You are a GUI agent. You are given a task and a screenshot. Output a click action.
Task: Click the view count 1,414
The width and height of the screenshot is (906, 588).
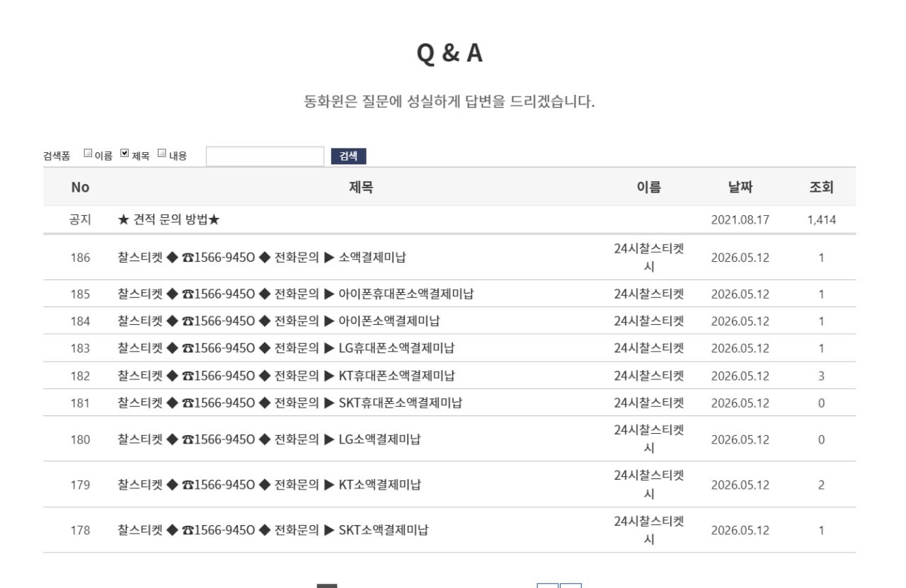point(821,220)
